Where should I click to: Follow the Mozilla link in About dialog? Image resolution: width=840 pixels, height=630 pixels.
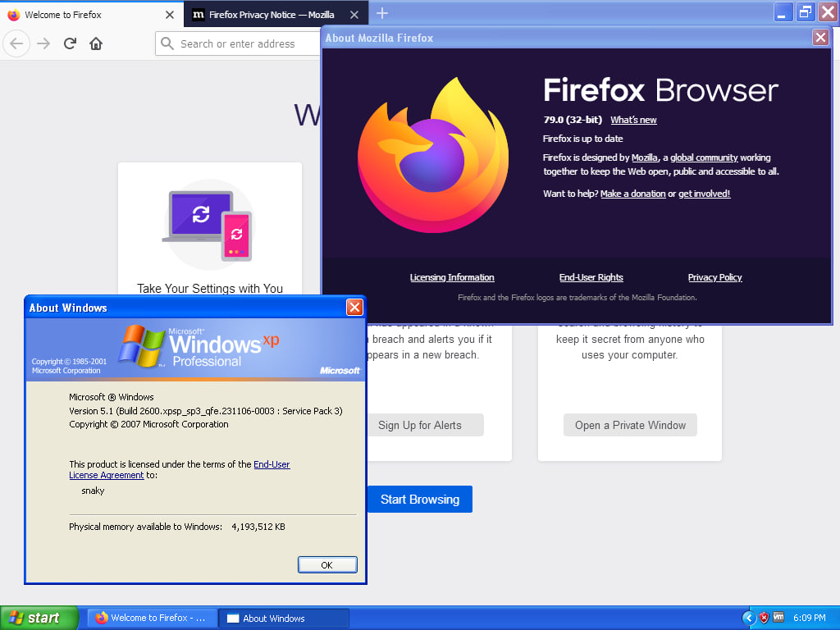click(x=645, y=157)
